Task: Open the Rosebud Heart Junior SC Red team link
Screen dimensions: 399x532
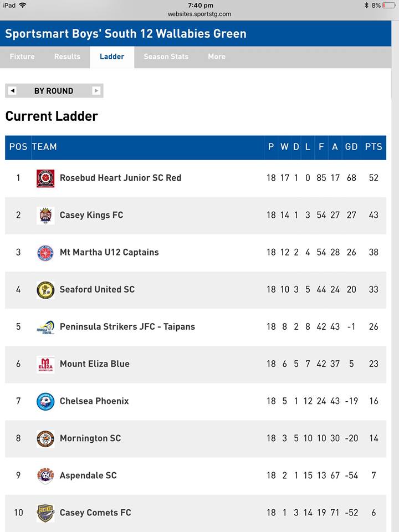Action: (120, 178)
